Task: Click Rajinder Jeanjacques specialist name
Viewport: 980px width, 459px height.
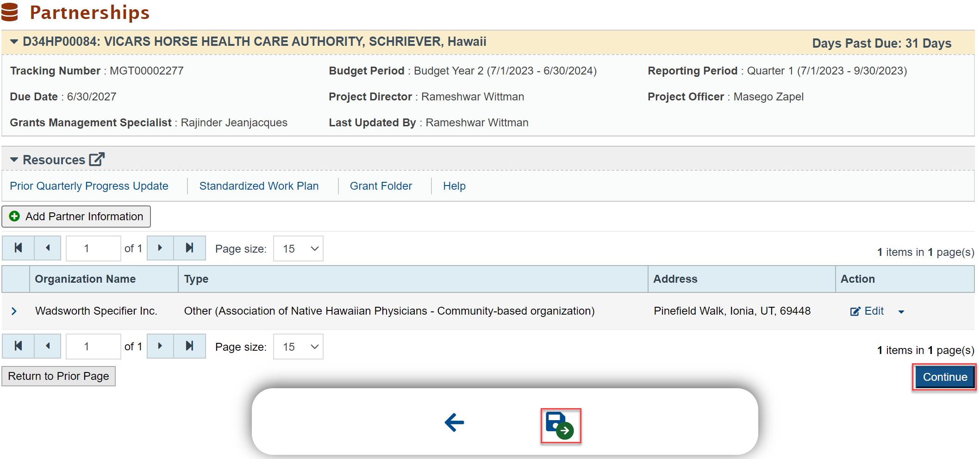Action: click(234, 123)
